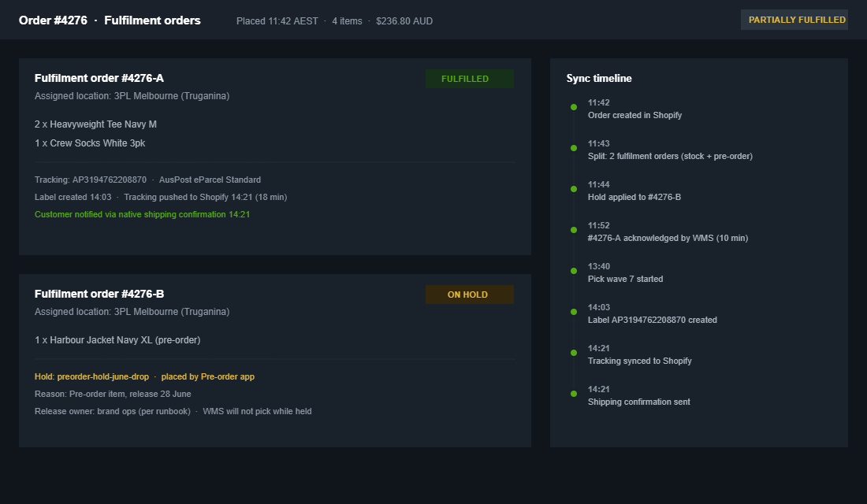Click the $236.80 AUD order total

pos(404,21)
